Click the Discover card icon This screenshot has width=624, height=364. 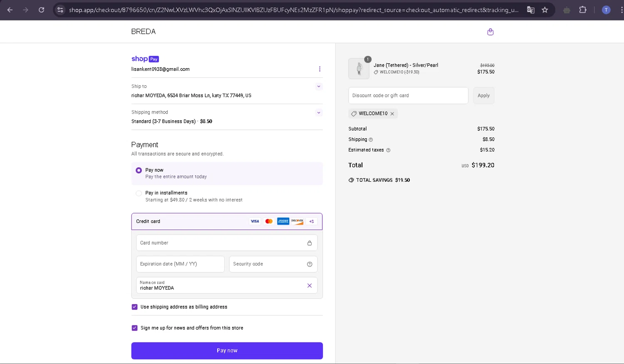(297, 221)
